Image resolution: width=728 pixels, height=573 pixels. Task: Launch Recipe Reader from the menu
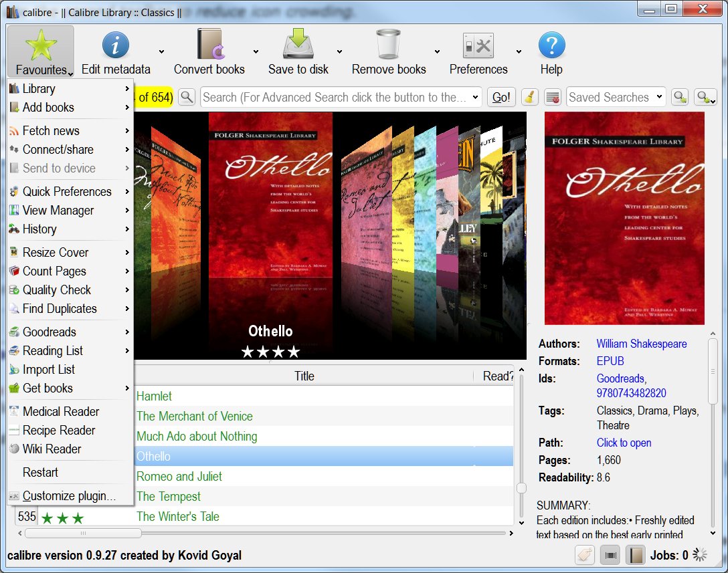click(70, 430)
